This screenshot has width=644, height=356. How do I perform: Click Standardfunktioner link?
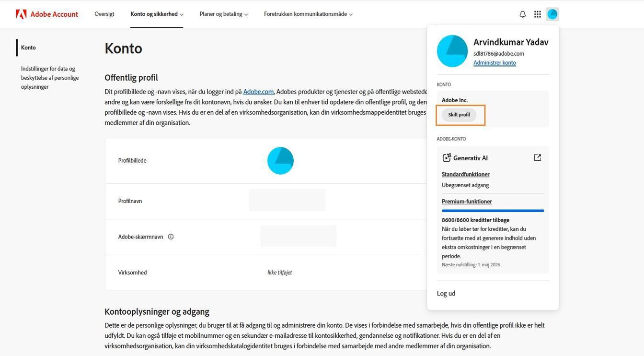tap(466, 174)
